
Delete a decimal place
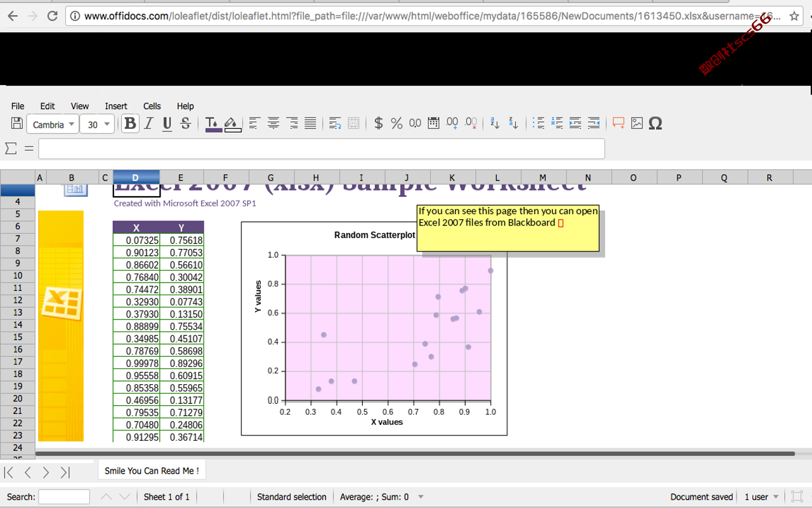point(471,123)
